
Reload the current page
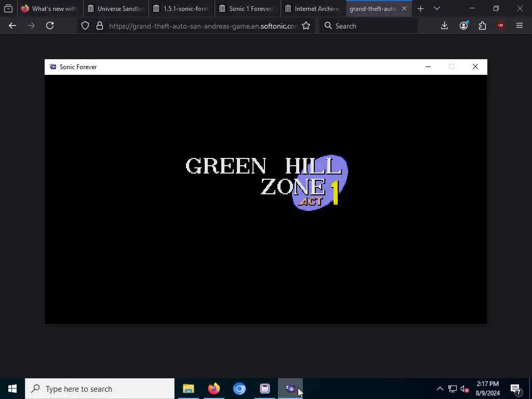coord(50,26)
